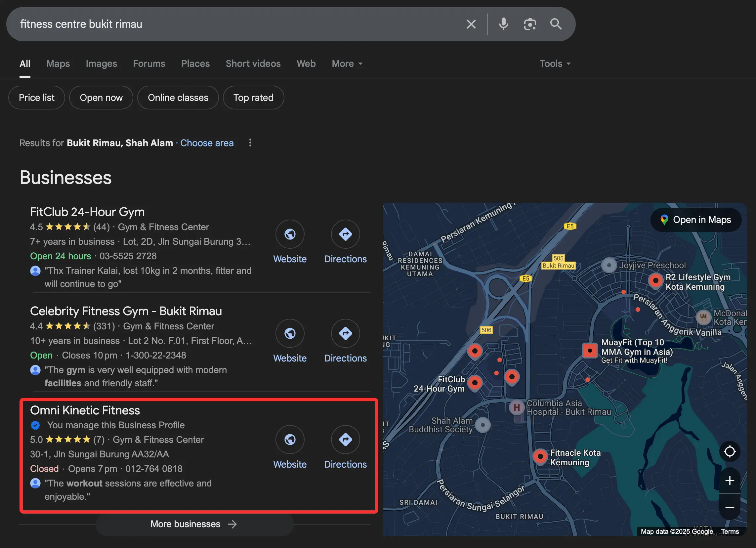Switch to the Short videos tab
756x548 pixels.
(x=253, y=63)
